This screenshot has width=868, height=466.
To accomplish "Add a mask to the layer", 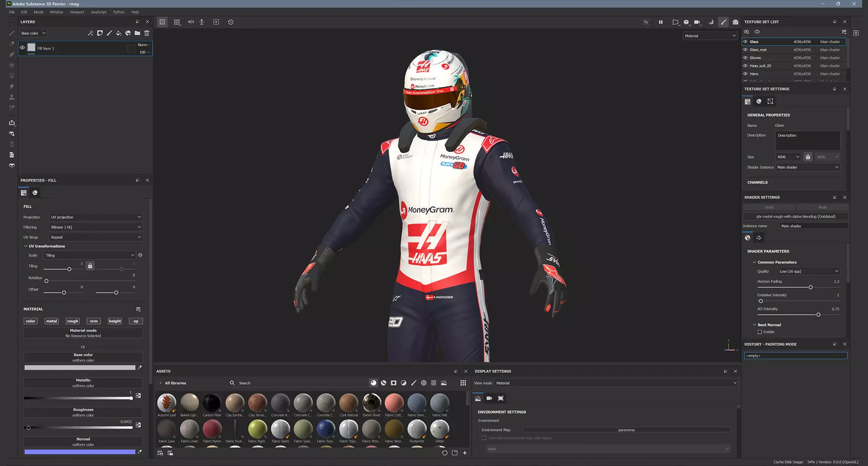I will pyautogui.click(x=100, y=33).
